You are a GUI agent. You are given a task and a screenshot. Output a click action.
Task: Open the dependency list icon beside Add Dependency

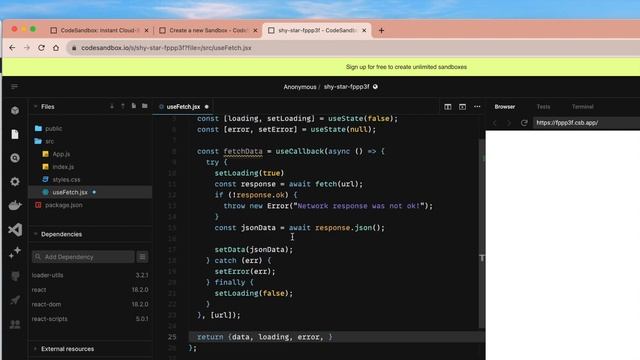(142, 257)
